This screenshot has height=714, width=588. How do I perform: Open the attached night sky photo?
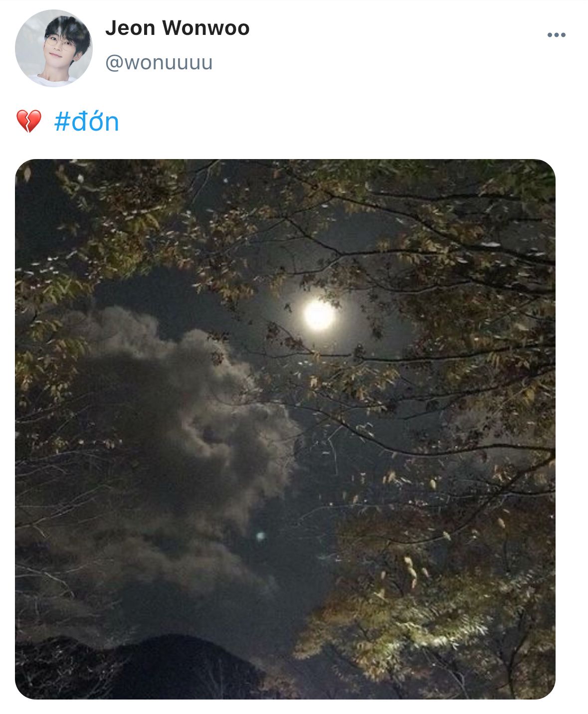[285, 429]
